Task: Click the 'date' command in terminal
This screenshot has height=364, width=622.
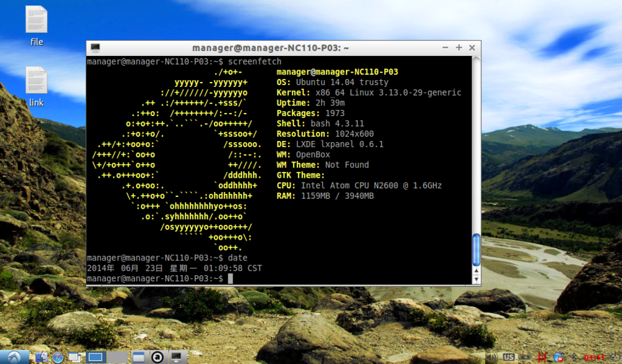Action: [238, 257]
